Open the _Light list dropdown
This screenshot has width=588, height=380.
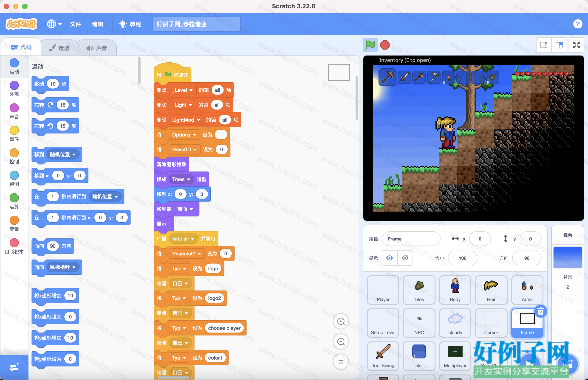pos(182,105)
